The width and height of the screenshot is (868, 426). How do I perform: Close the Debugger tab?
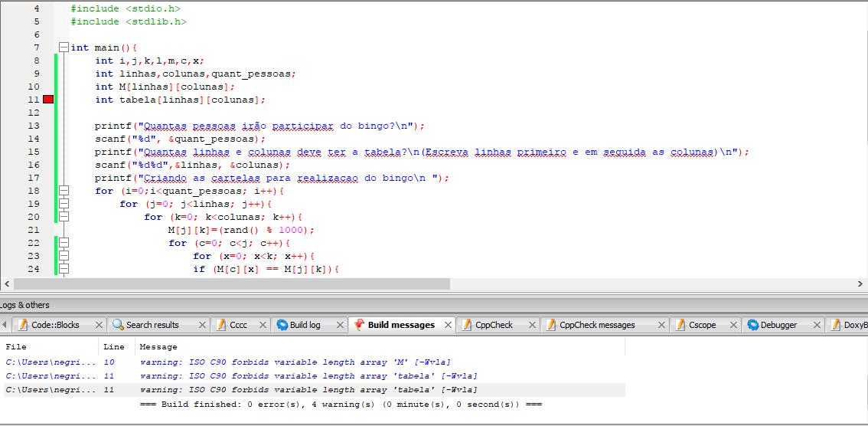tap(817, 325)
